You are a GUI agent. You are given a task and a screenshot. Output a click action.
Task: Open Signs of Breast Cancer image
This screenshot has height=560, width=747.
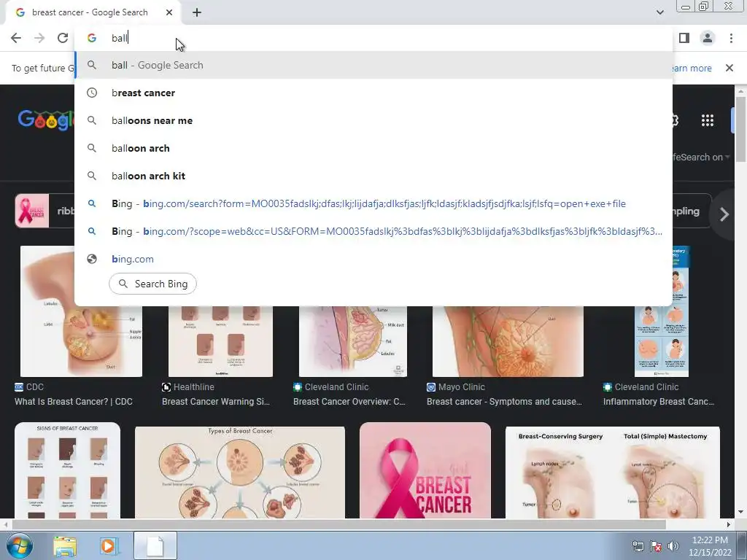click(x=67, y=470)
